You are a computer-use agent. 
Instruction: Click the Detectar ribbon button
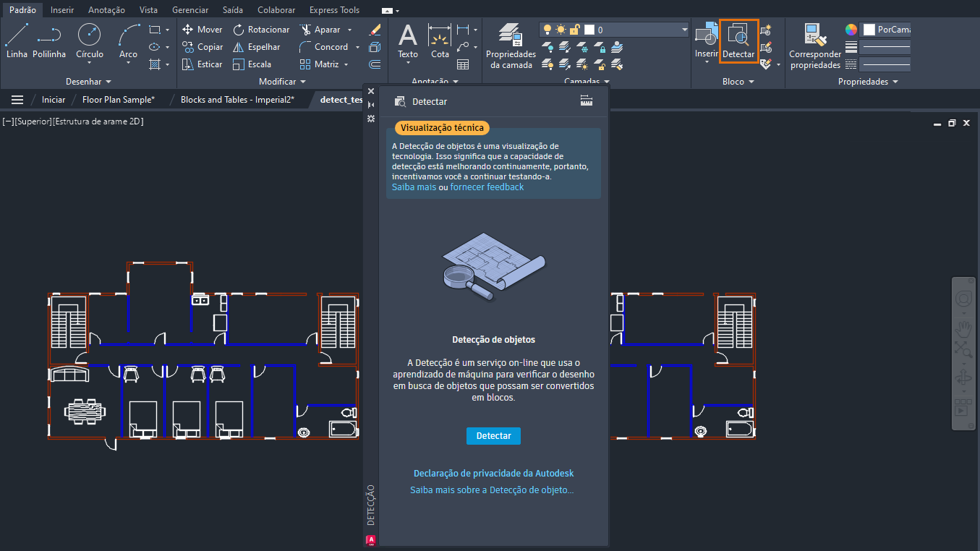(738, 41)
